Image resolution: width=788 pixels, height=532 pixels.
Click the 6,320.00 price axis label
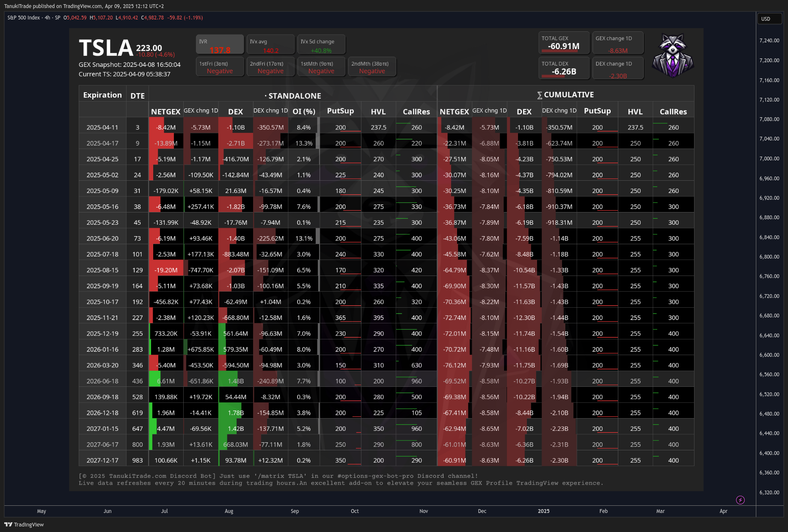coord(769,492)
